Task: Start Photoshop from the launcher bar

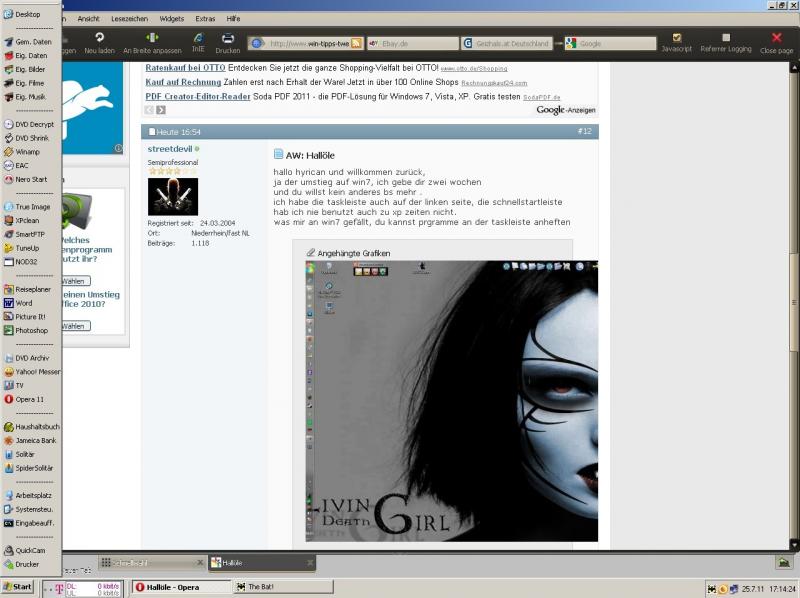Action: (x=30, y=330)
